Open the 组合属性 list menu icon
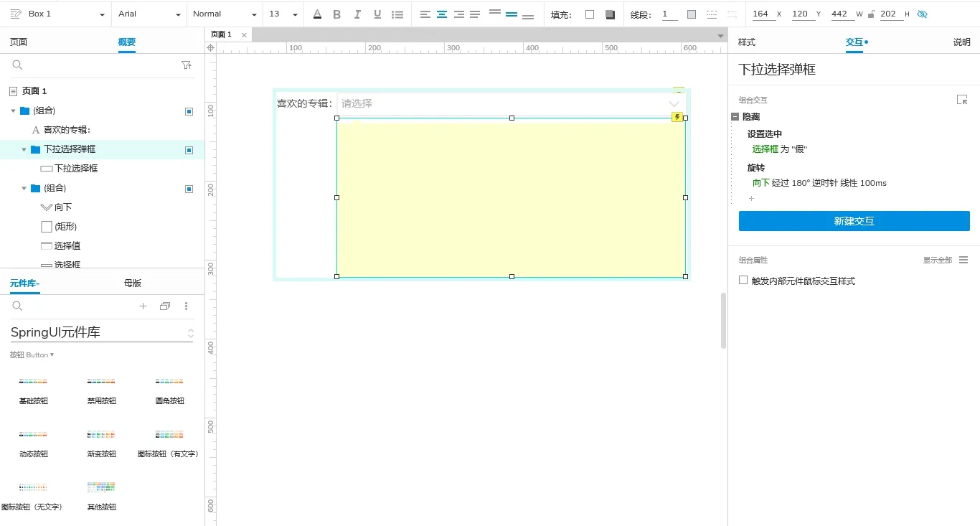 (963, 260)
